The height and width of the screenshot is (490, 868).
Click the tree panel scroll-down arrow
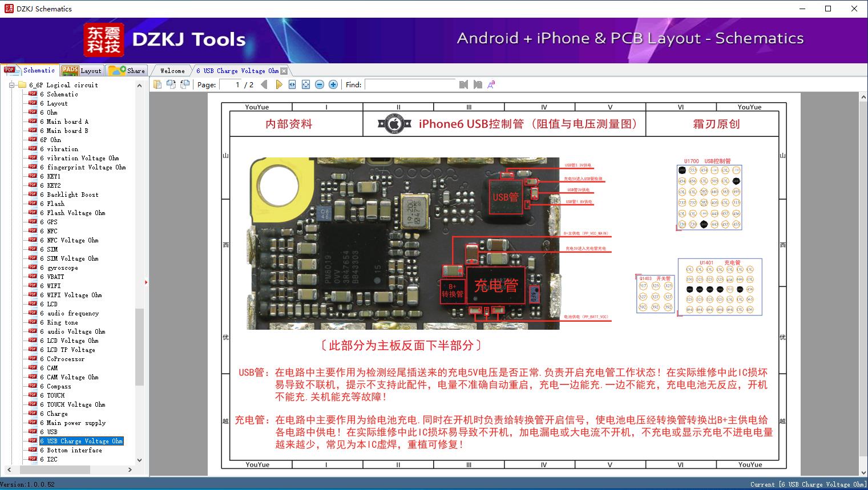click(139, 460)
